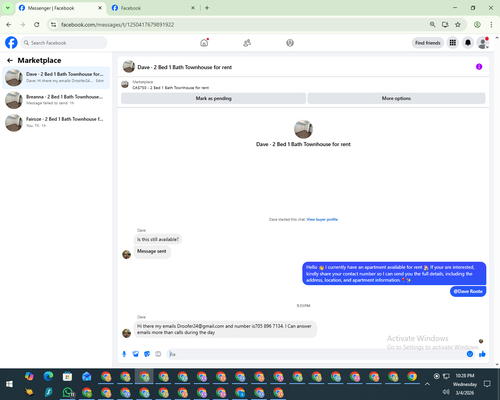Bookmark this page with the star
Screen dimensions: 500x400
click(458, 24)
